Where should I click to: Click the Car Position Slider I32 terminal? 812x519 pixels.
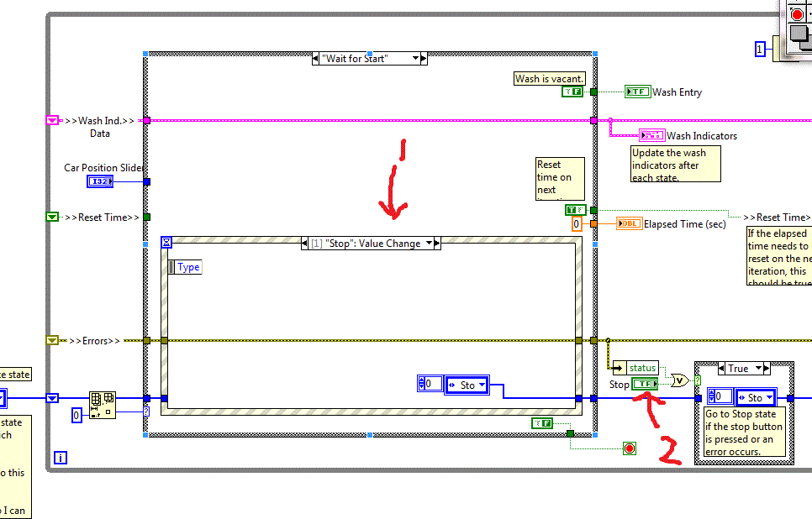click(99, 181)
